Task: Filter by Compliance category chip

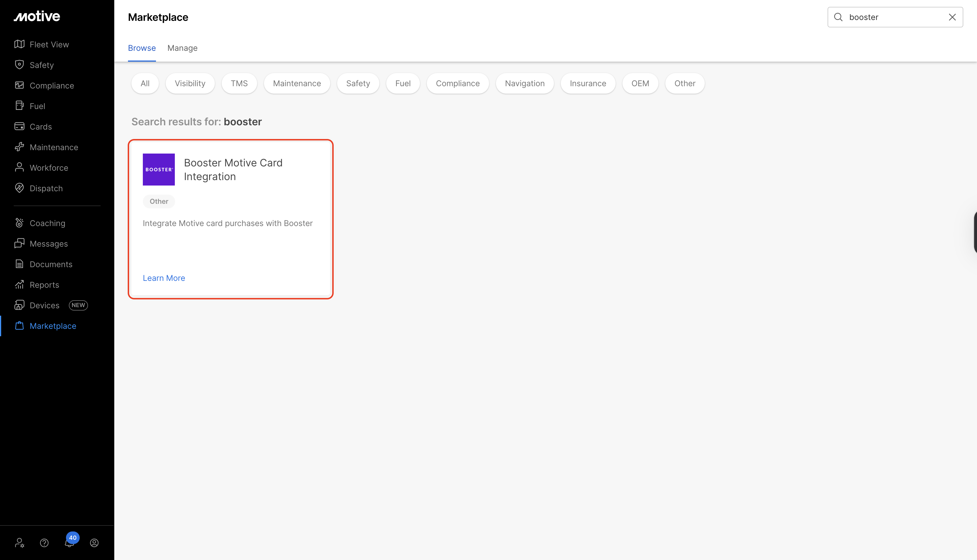Action: click(x=458, y=83)
